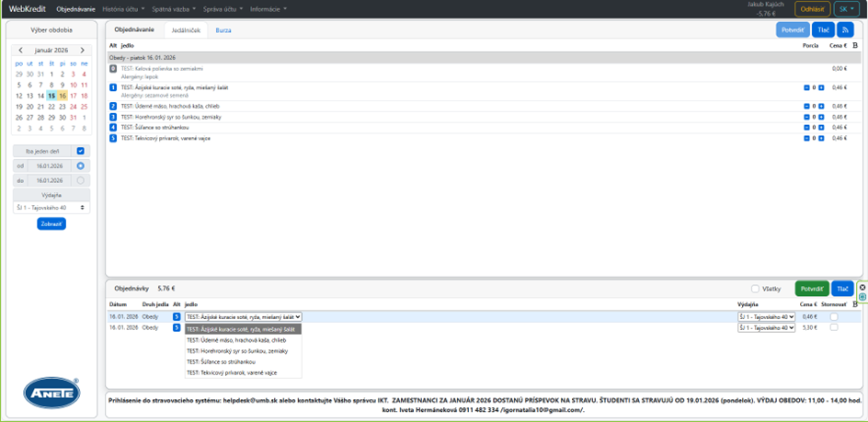
Task: Click the green Potvrdiť button in orders
Action: pos(811,289)
